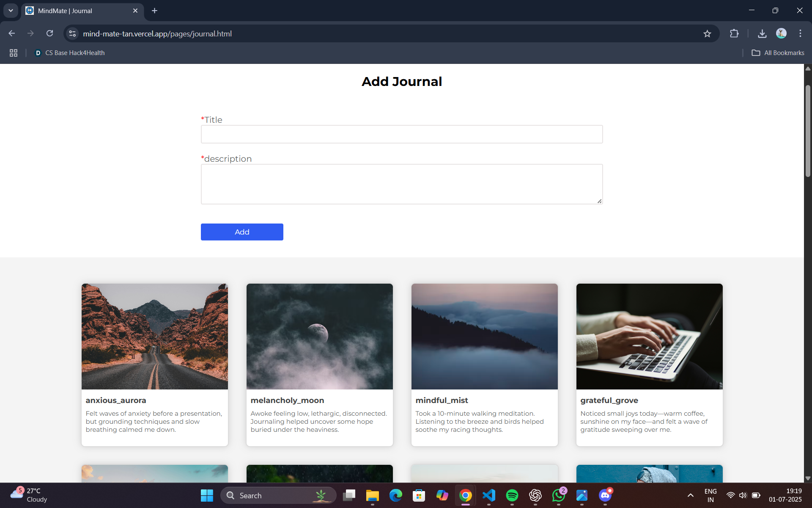Open the Apps grid in bookmarks bar
The width and height of the screenshot is (812, 508).
click(14, 53)
